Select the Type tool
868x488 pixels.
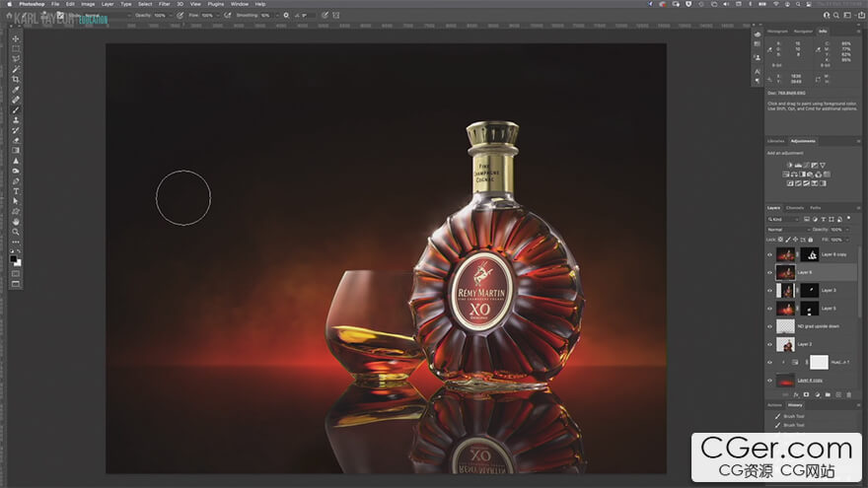coord(16,191)
